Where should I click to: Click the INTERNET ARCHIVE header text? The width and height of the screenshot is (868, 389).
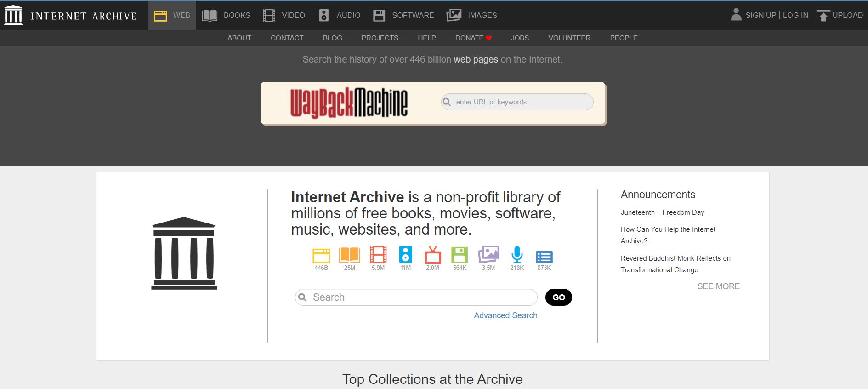(83, 16)
